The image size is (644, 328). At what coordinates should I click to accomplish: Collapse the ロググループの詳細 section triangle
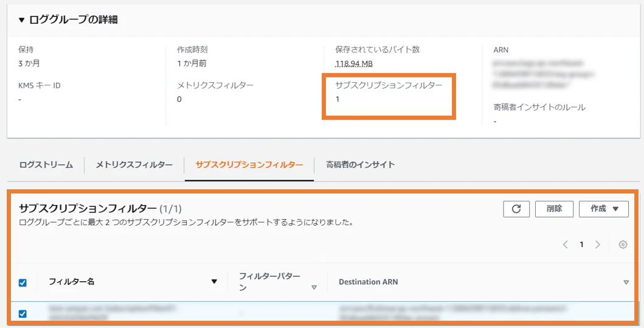[x=21, y=19]
